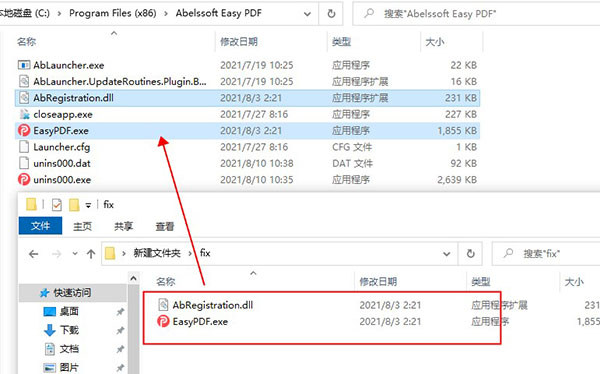
Task: Click the unins000.exe red icon
Action: coord(24,179)
